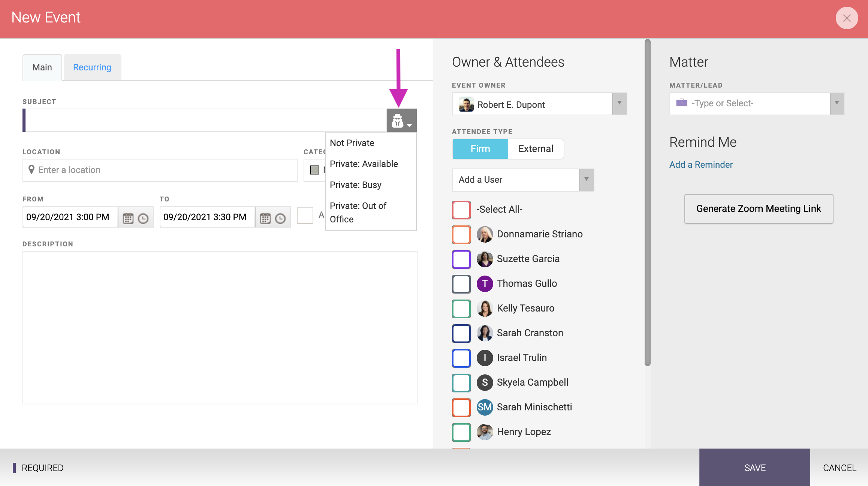Screen dimensions: 868x486
Task: Click Henry Lopez's avatar
Action: tap(485, 432)
